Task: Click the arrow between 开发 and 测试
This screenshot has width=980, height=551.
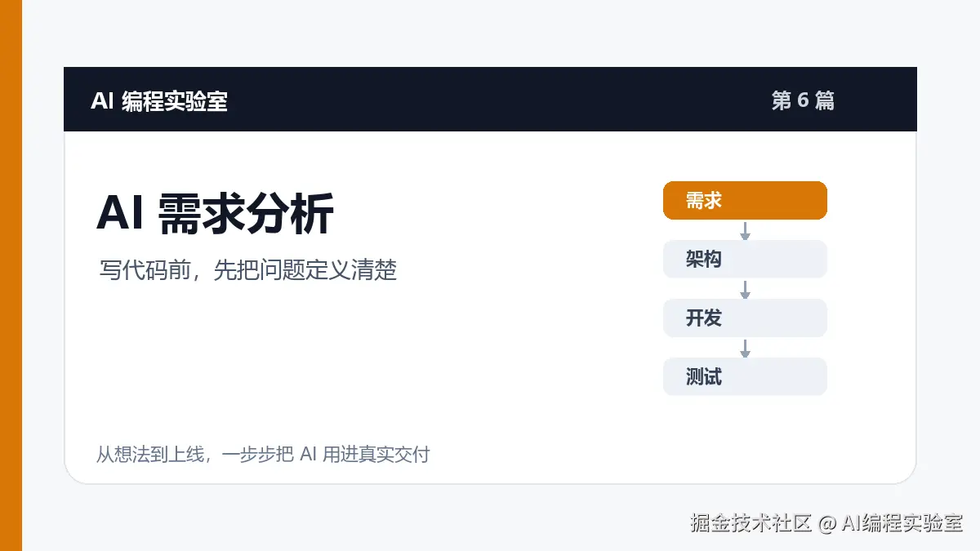Action: point(745,348)
